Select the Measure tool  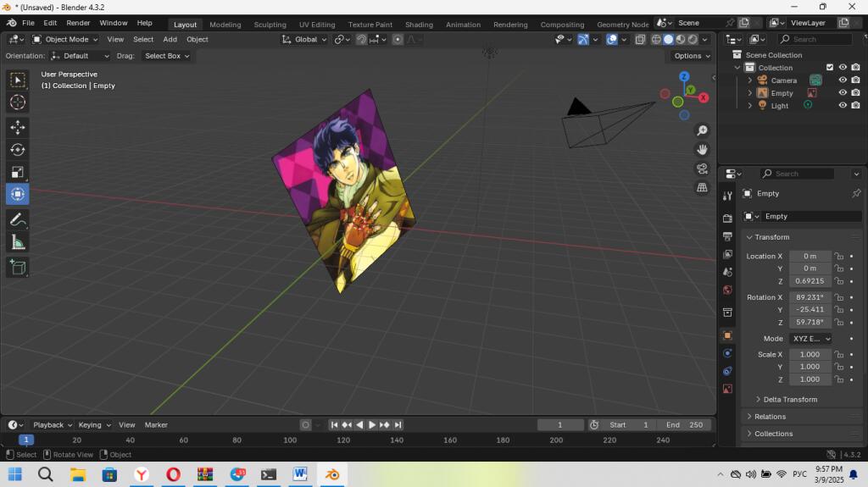coord(18,242)
